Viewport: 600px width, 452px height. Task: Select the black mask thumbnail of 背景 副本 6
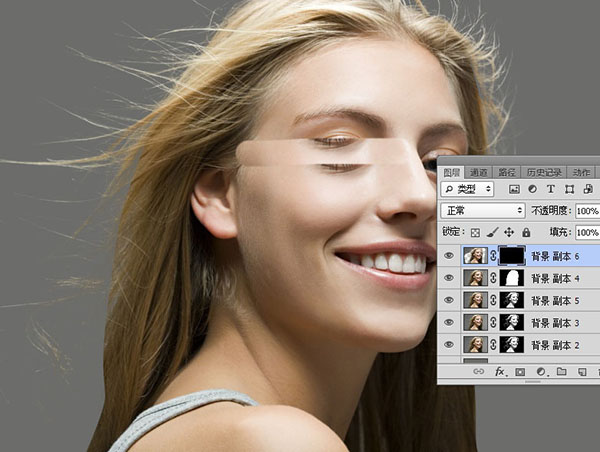[x=512, y=256]
